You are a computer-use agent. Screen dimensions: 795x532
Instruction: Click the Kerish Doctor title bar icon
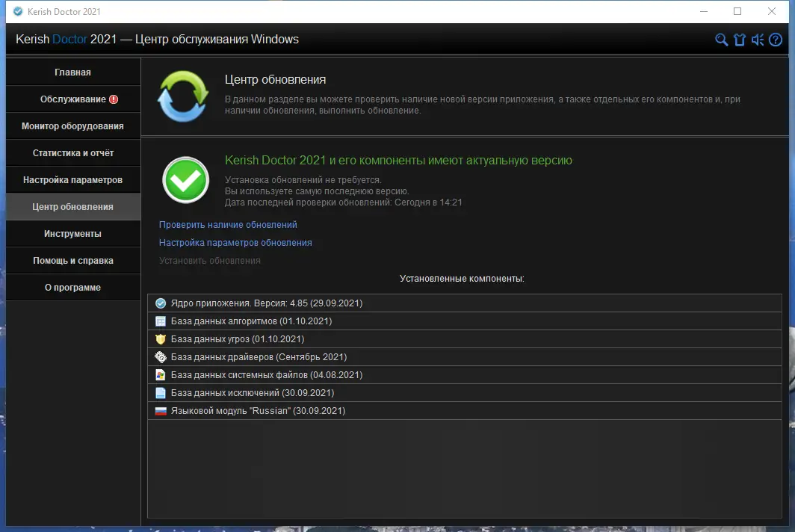(18, 11)
